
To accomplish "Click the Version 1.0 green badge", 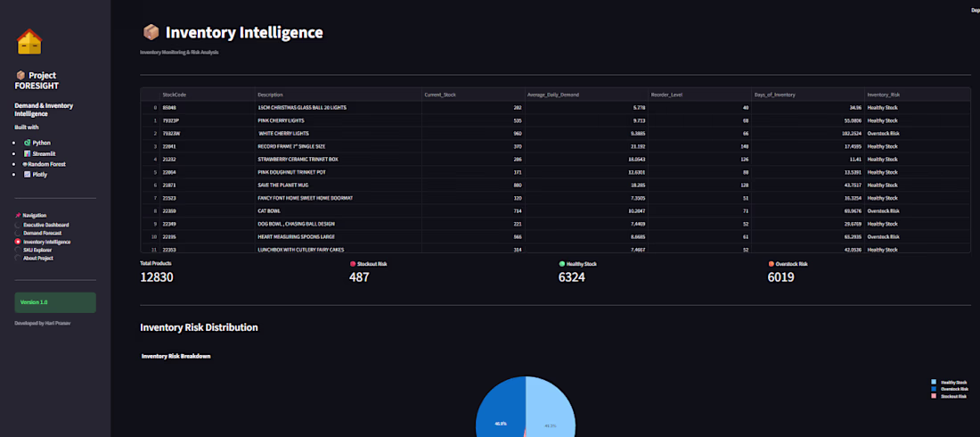I will click(x=55, y=302).
